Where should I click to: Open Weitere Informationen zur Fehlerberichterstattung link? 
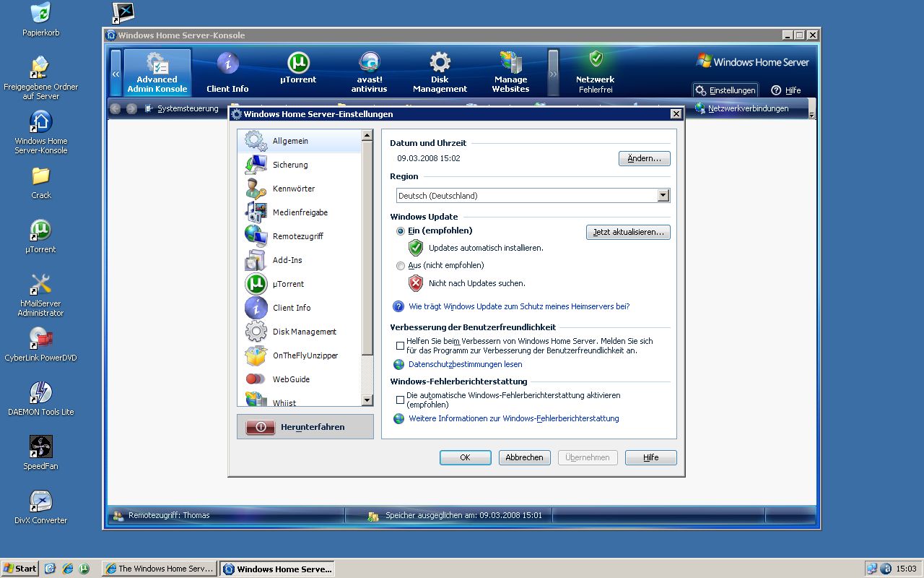tap(514, 418)
